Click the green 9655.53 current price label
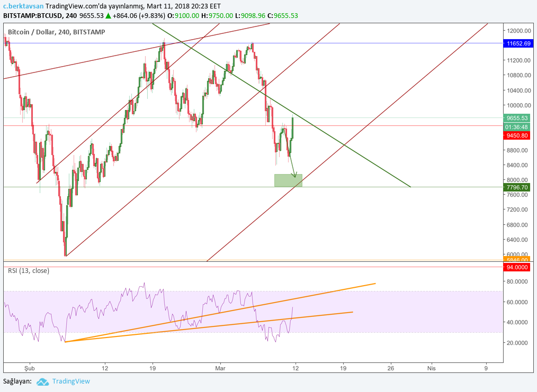537x392 pixels. coord(517,118)
